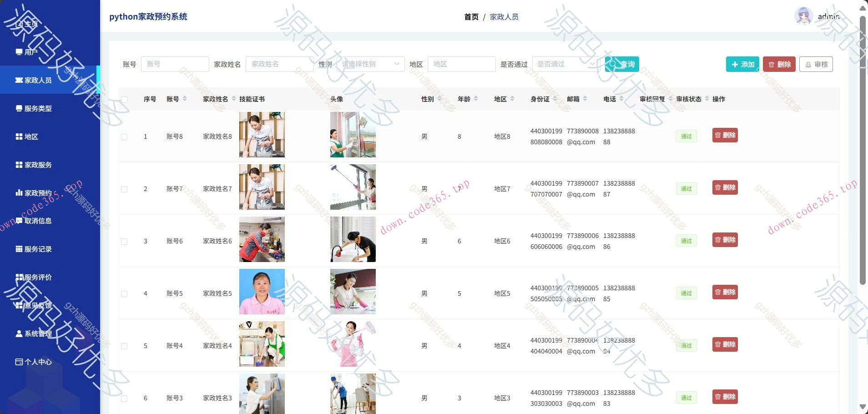Click the admin avatar icon
Viewport: 868px width, 414px height.
803,16
